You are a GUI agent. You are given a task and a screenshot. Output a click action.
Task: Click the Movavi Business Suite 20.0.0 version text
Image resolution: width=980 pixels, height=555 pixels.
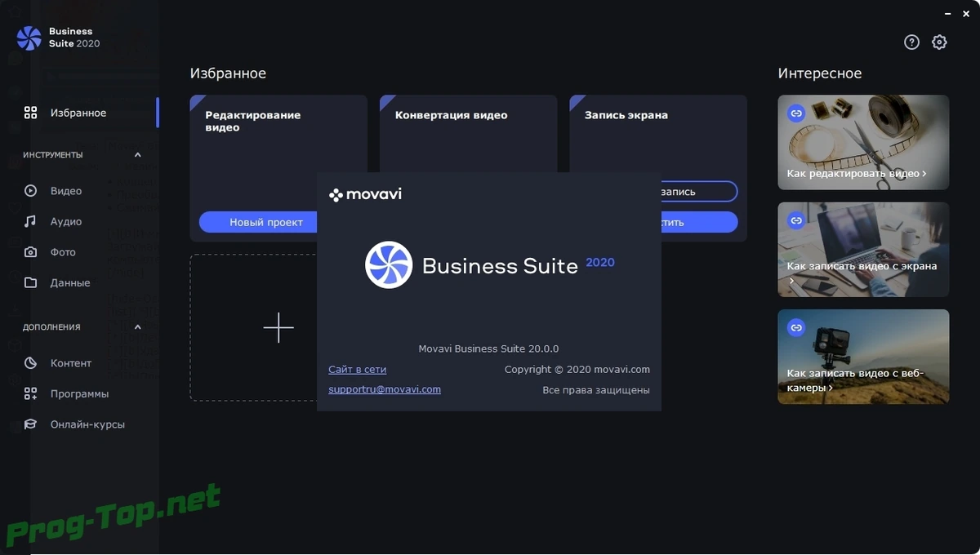488,349
